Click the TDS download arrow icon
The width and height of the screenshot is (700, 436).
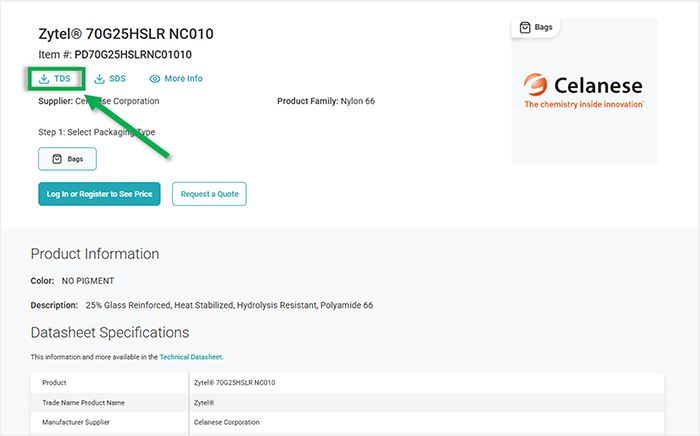point(44,79)
